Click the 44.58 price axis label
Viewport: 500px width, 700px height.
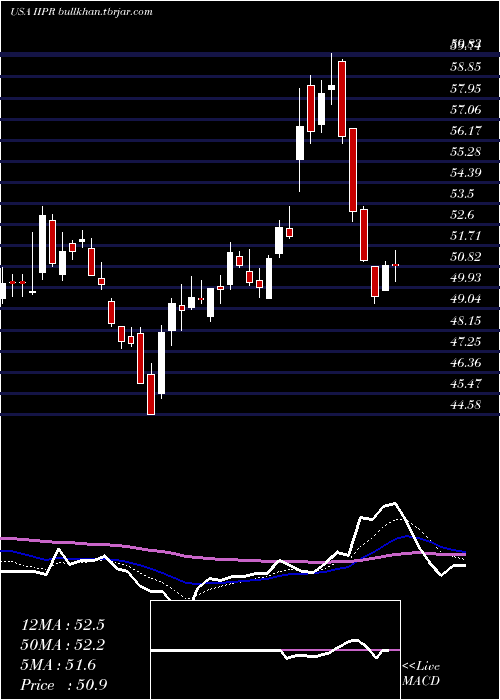click(466, 404)
